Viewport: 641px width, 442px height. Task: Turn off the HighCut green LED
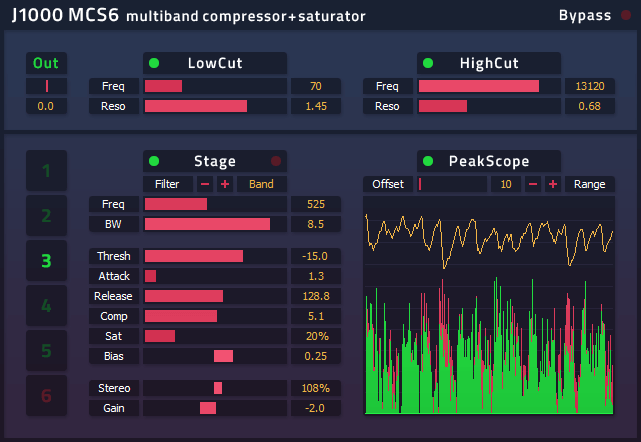pos(428,63)
